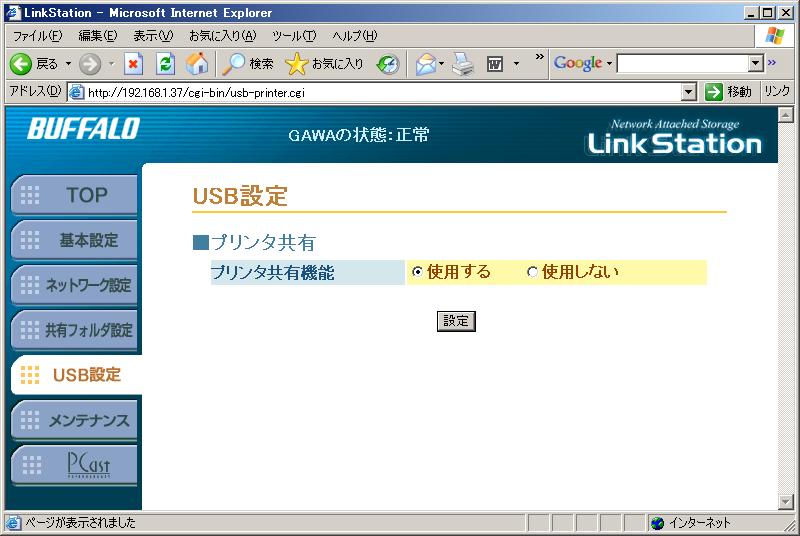Click the browser Back arrow icon
This screenshot has height=536, width=800.
21,64
